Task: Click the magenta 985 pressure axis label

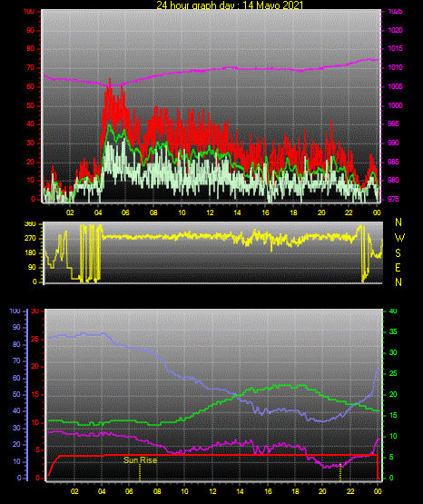Action: pyautogui.click(x=393, y=162)
